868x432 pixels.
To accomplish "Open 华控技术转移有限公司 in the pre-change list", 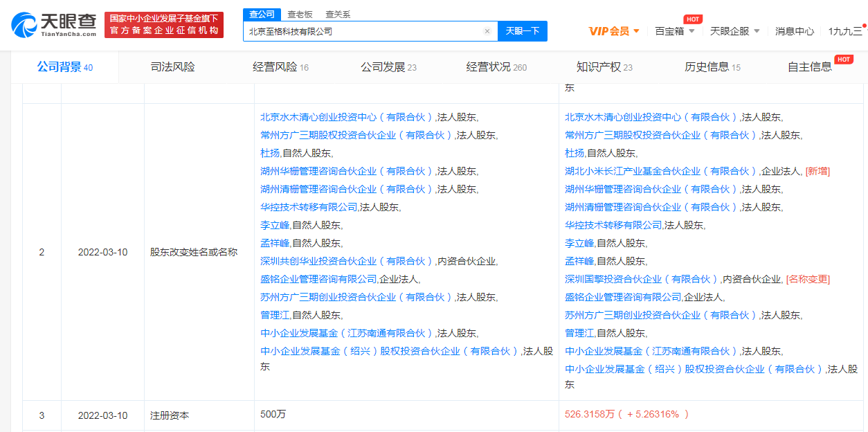I will click(309, 207).
